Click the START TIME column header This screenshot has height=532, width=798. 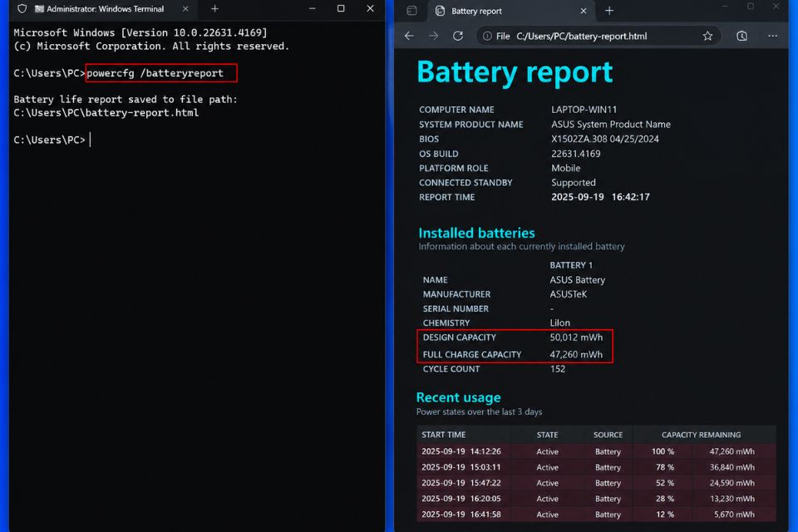click(x=443, y=435)
